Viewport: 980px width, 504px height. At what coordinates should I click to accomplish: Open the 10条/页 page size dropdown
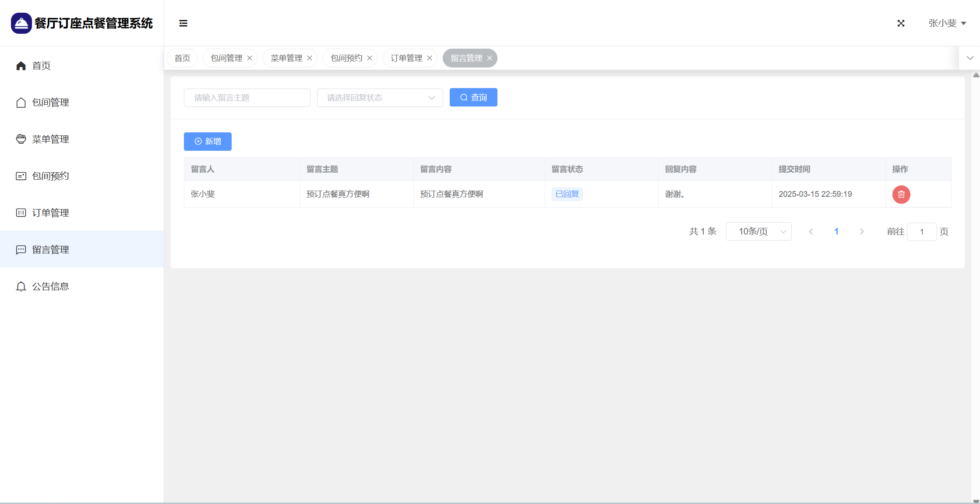(x=758, y=231)
